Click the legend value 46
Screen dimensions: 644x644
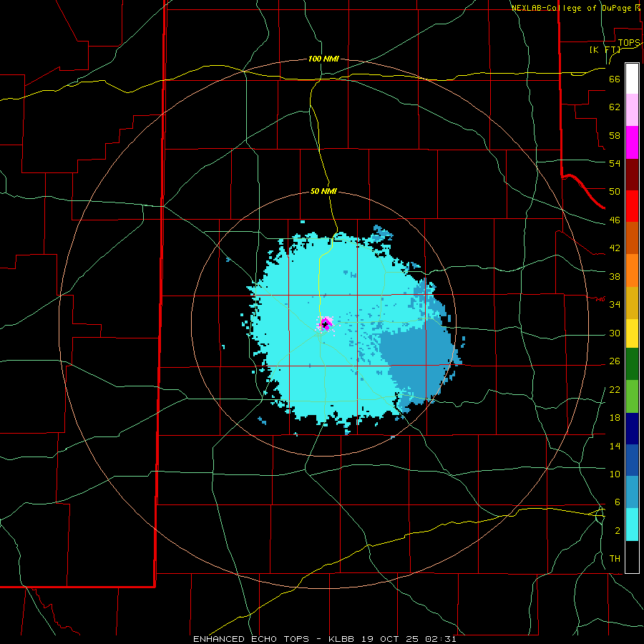[x=615, y=220]
